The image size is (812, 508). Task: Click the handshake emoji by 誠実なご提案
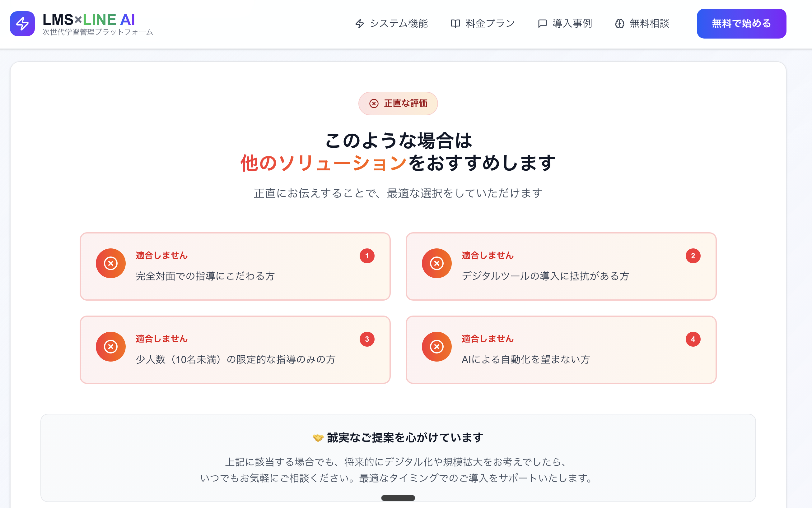click(318, 437)
